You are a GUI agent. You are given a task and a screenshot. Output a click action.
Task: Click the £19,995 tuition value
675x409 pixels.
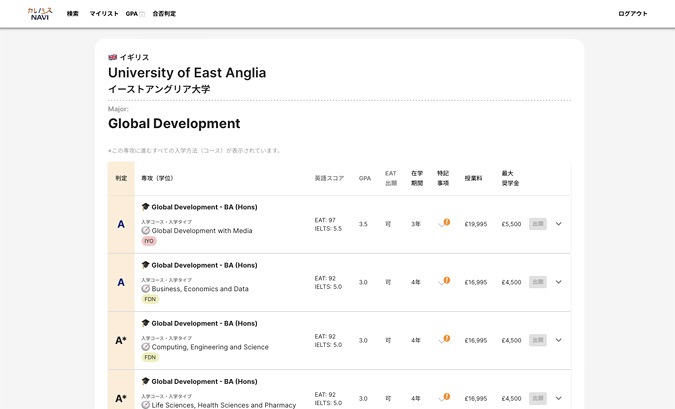476,224
